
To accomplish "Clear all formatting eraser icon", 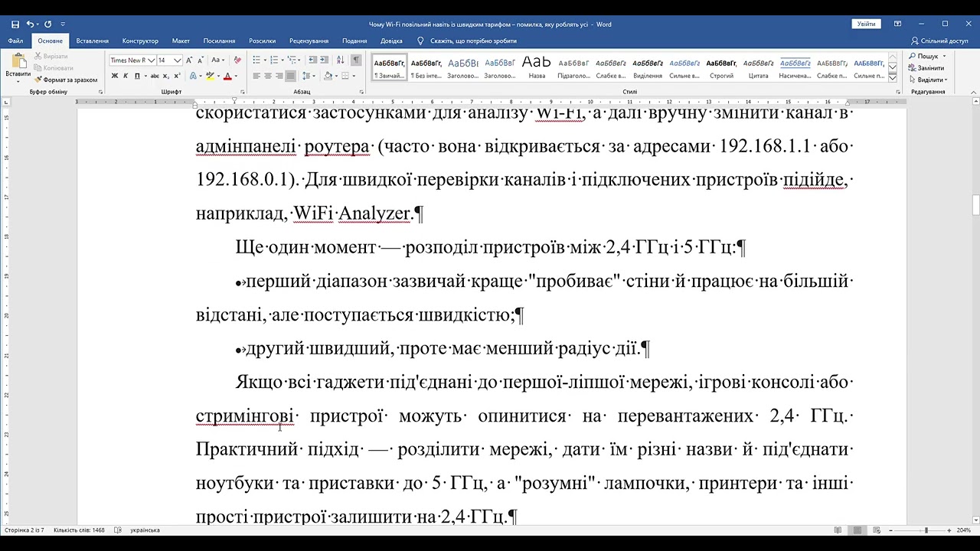I will tap(237, 60).
